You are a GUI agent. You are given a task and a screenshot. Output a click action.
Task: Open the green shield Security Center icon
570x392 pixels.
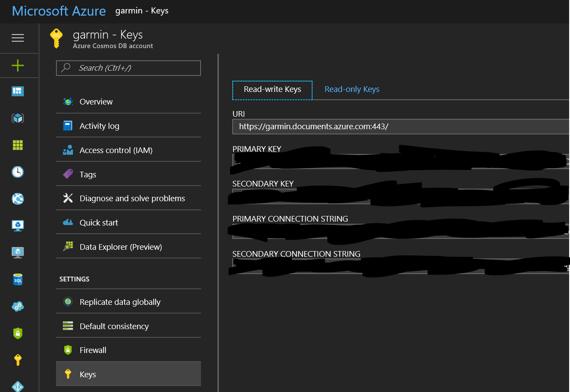coord(18,333)
